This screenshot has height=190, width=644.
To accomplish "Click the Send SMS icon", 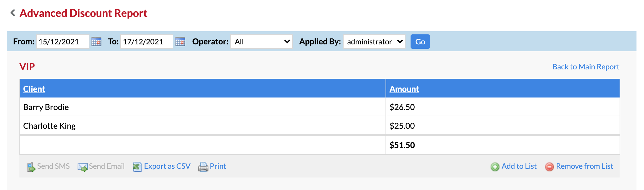I will click(31, 167).
